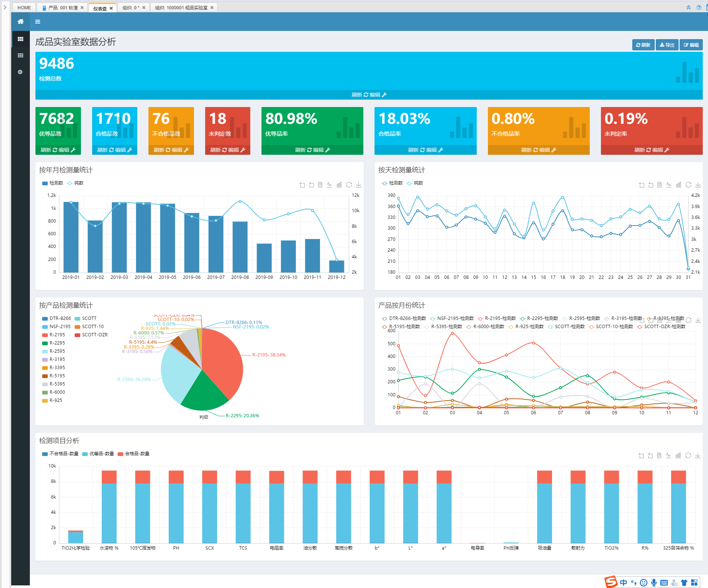This screenshot has width=708, height=588.
Task: Click the home icon in the sidebar
Action: pos(21,22)
